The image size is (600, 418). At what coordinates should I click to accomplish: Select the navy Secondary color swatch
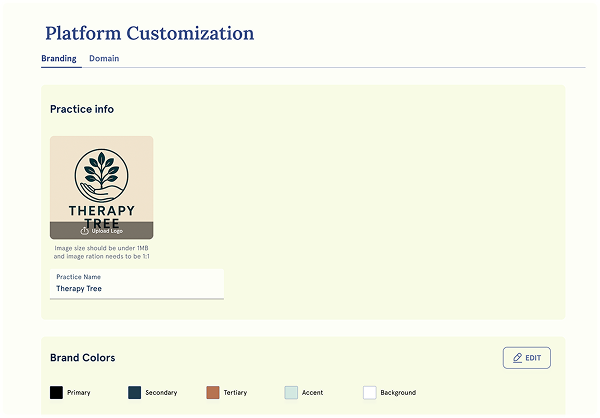click(135, 393)
